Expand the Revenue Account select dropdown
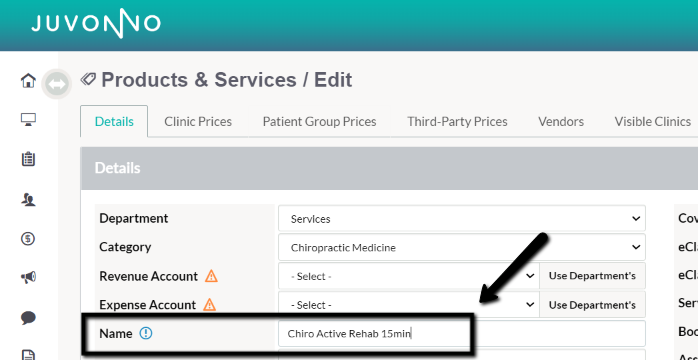 pyautogui.click(x=409, y=276)
